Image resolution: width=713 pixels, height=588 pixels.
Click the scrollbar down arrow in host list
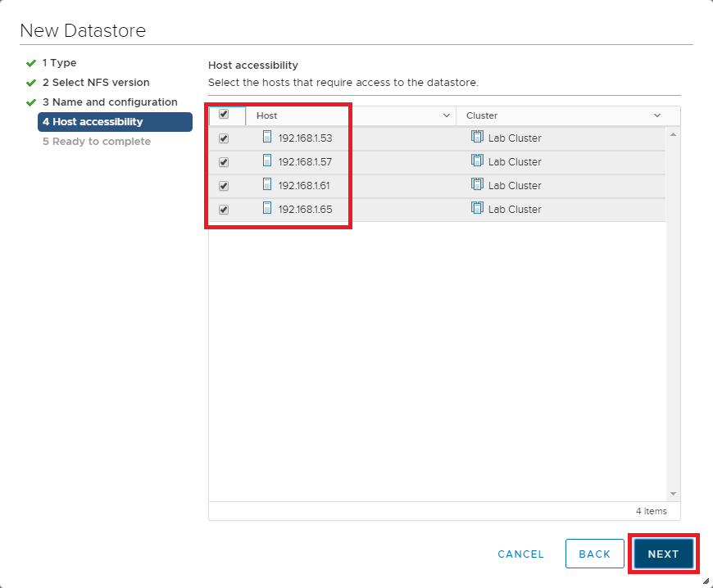674,494
